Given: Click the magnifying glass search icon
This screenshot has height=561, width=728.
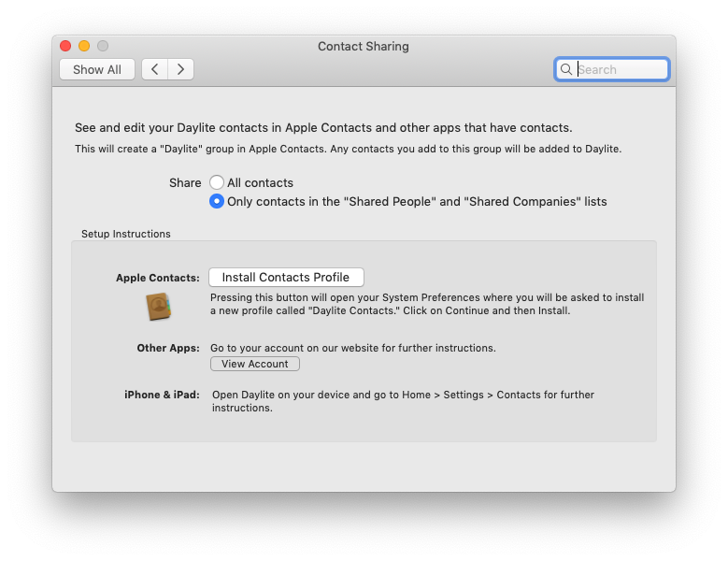Looking at the screenshot, I should point(566,70).
